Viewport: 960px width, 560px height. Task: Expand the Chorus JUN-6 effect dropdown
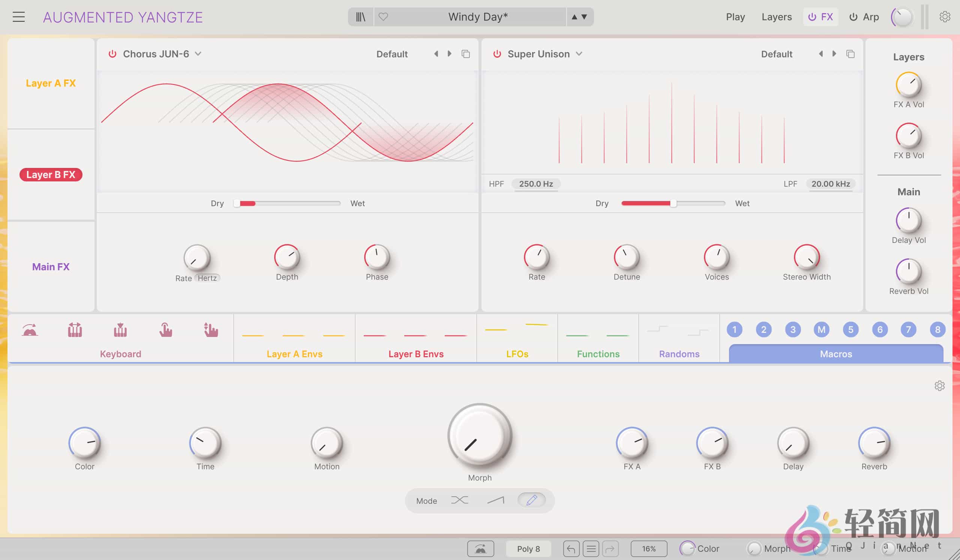198,54
